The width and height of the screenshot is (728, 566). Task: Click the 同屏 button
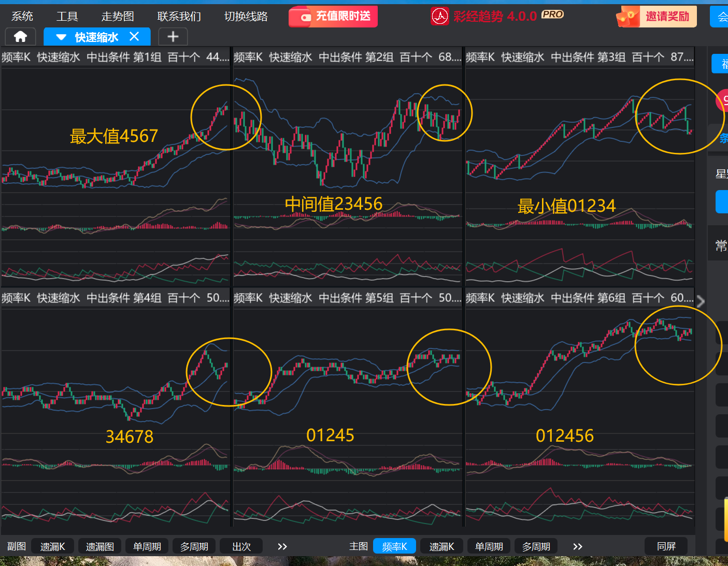[x=666, y=546]
